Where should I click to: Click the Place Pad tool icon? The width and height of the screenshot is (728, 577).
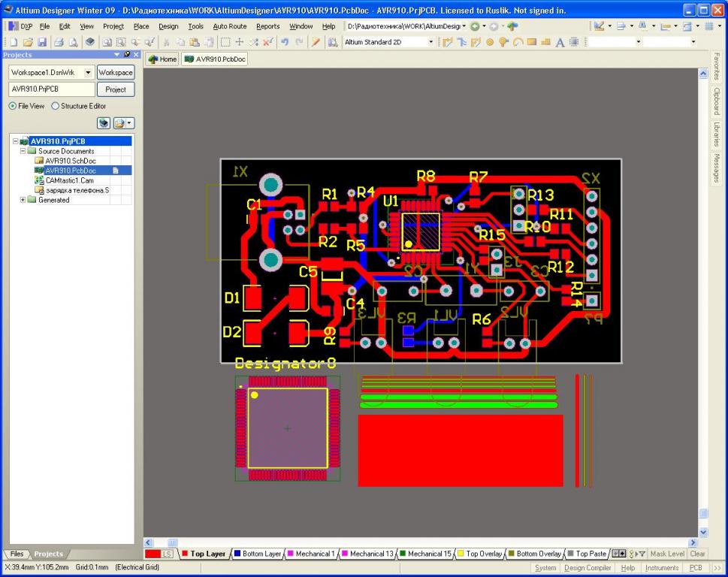tap(490, 42)
